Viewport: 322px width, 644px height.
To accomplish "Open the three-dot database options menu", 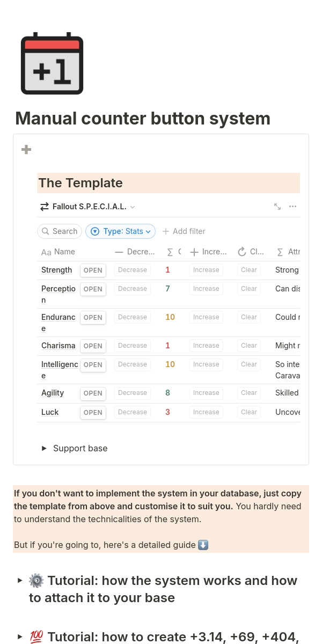I will tap(292, 207).
